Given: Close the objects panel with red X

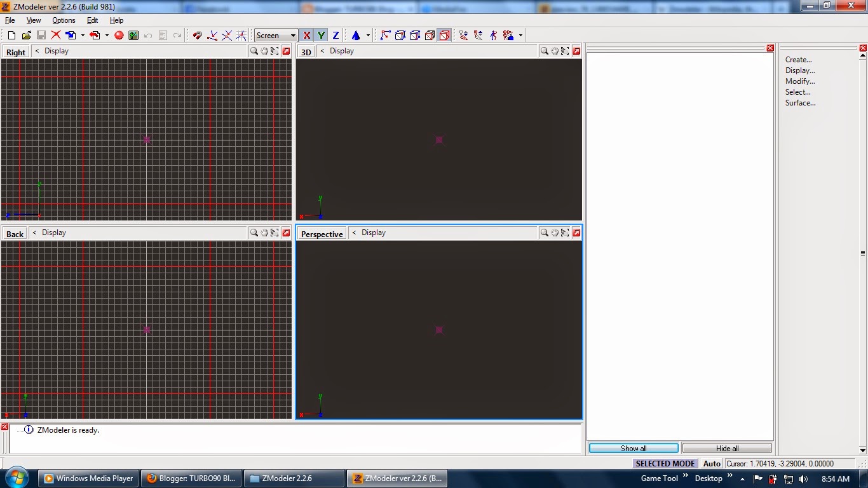Looking at the screenshot, I should [x=770, y=48].
